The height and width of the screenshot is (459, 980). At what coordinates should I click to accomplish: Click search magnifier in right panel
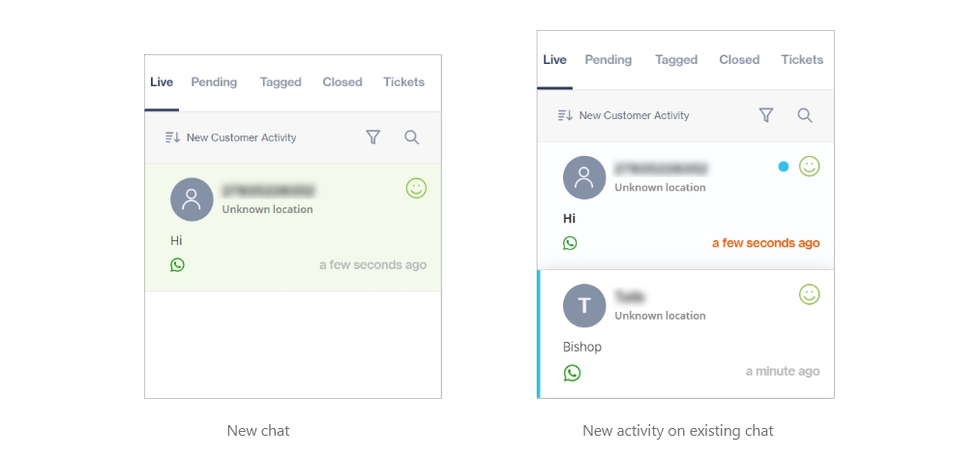point(804,115)
